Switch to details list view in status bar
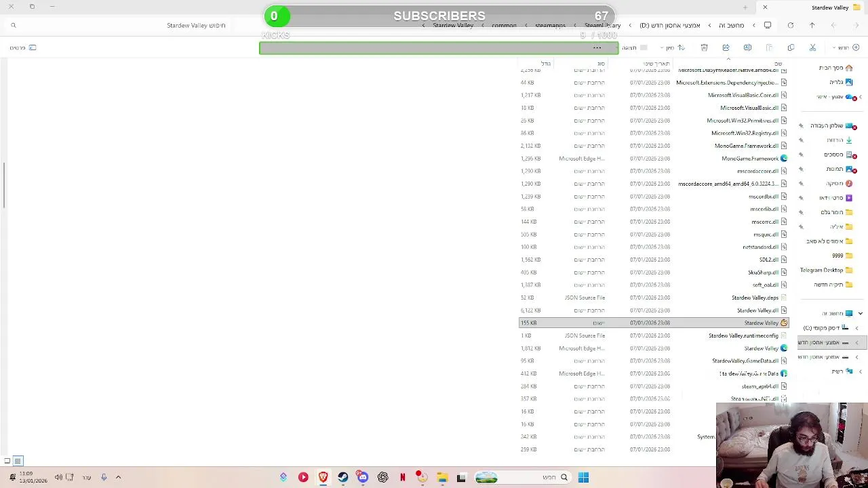The height and width of the screenshot is (488, 868). coord(18,461)
